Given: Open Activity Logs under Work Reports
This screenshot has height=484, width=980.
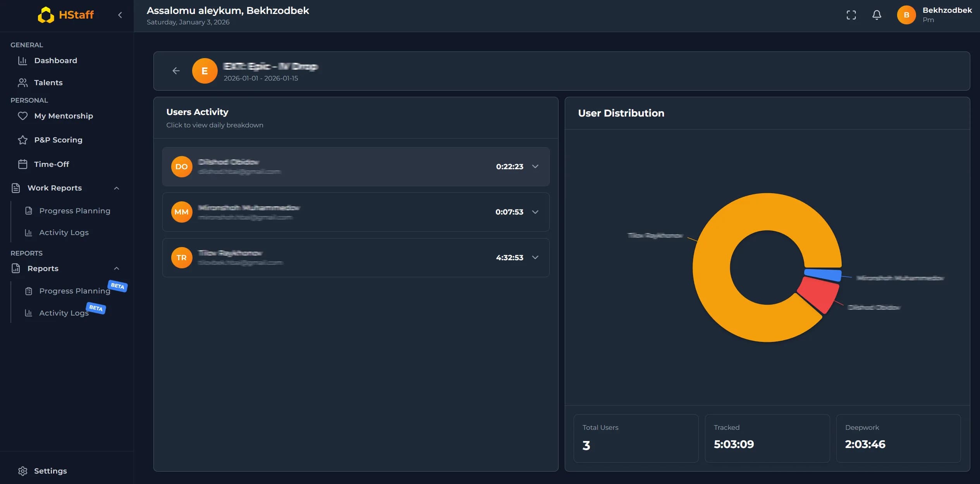Looking at the screenshot, I should 64,232.
